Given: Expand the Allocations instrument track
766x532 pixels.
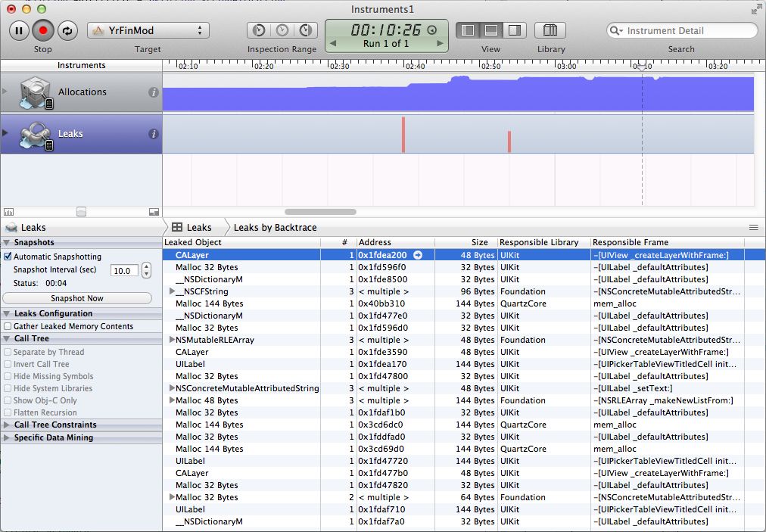Looking at the screenshot, I should [5, 92].
